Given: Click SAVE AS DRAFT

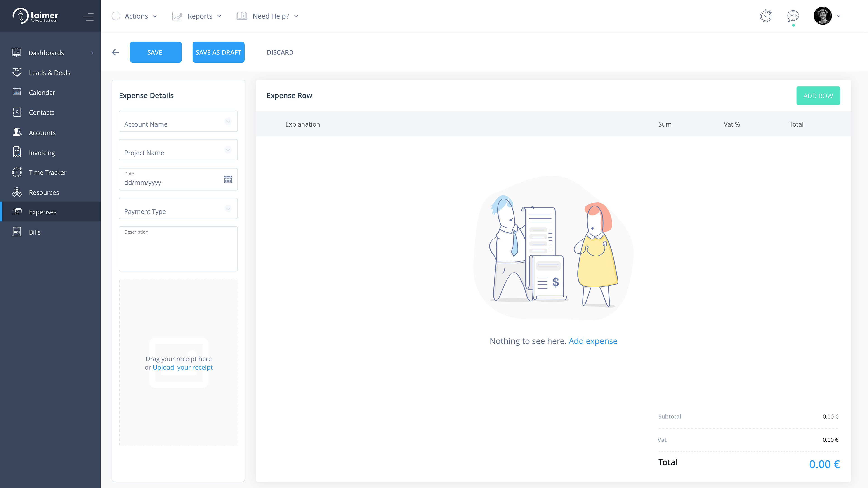Looking at the screenshot, I should click(218, 52).
